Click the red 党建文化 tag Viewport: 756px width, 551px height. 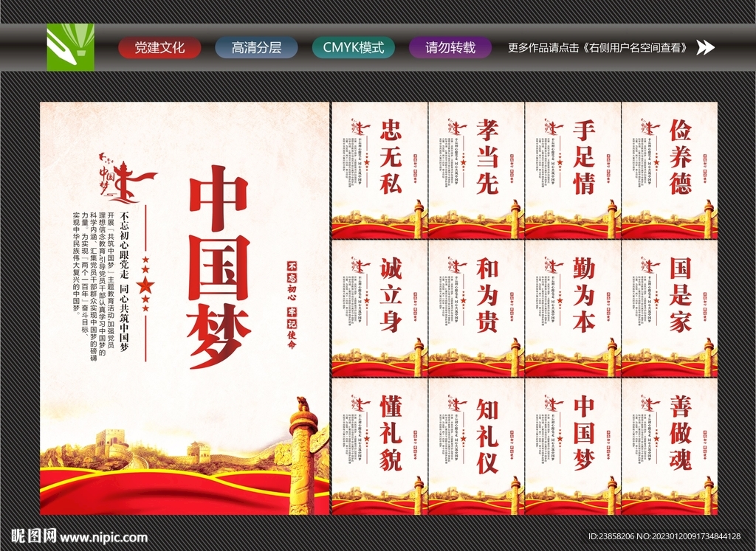(x=161, y=49)
